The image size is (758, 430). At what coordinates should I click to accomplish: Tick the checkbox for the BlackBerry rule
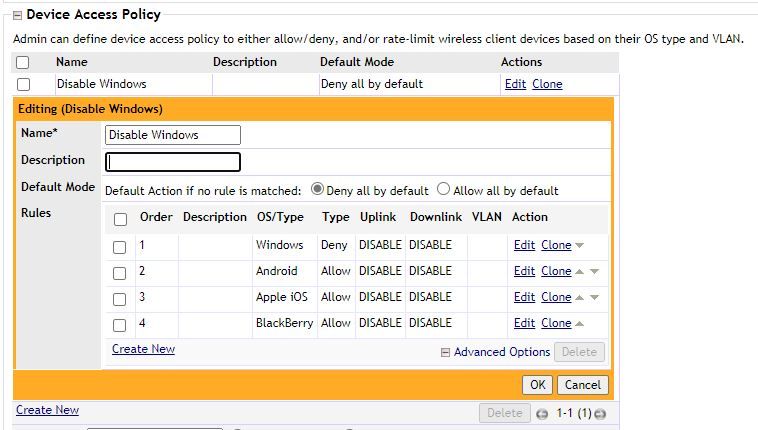point(120,325)
